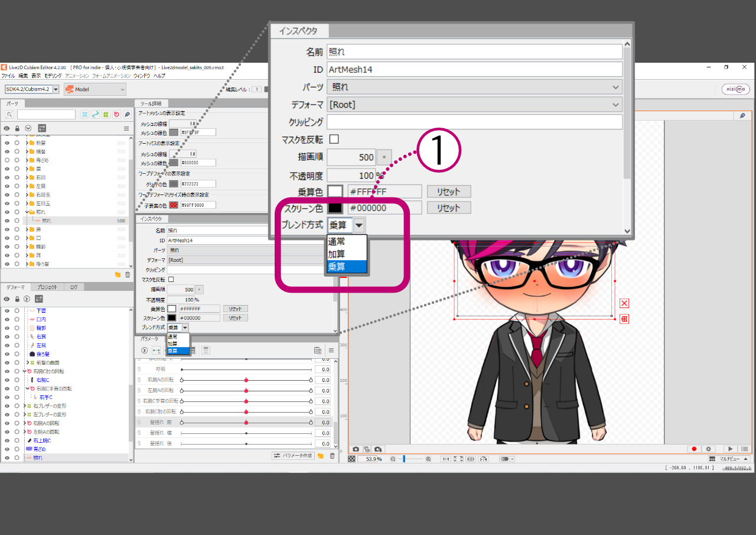Image resolution: width=756 pixels, height=535 pixels.
Task: Switch to the プロジェクト tab
Action: pos(47,287)
